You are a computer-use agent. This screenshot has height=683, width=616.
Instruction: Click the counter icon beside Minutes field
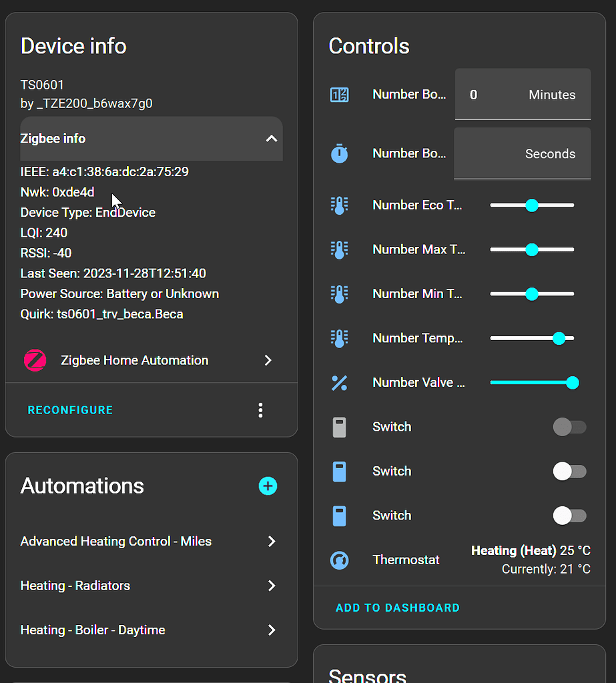click(339, 95)
